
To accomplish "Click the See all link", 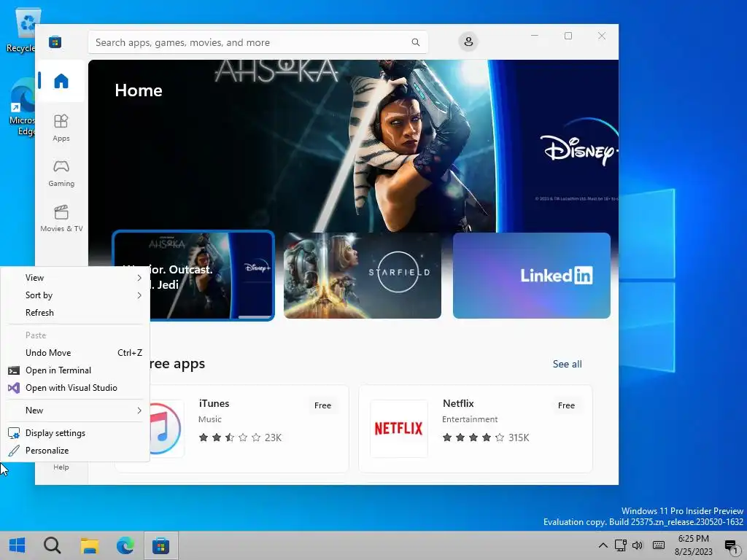I will [x=567, y=365].
